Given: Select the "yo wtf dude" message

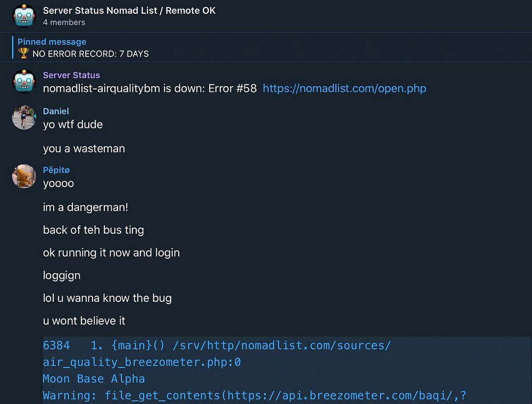Looking at the screenshot, I should (x=73, y=124).
